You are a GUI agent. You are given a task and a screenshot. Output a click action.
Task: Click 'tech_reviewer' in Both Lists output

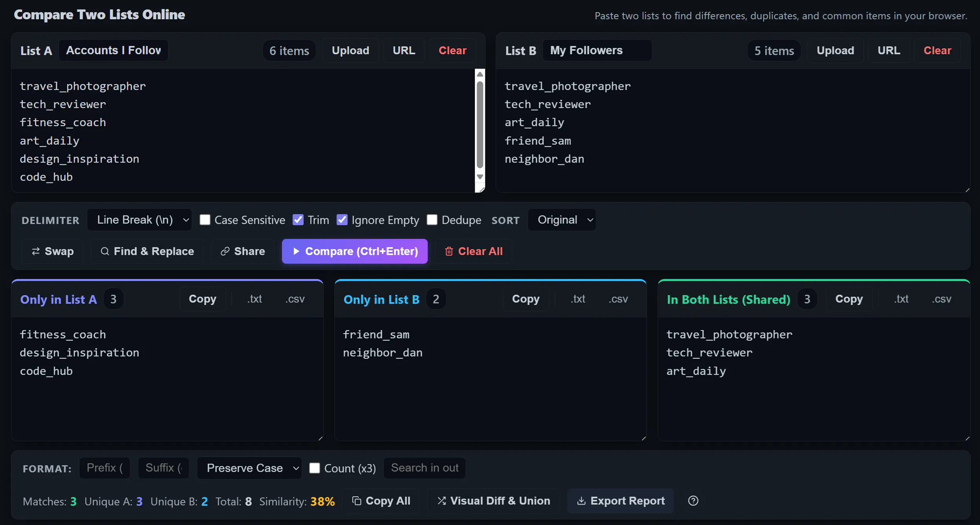point(709,353)
